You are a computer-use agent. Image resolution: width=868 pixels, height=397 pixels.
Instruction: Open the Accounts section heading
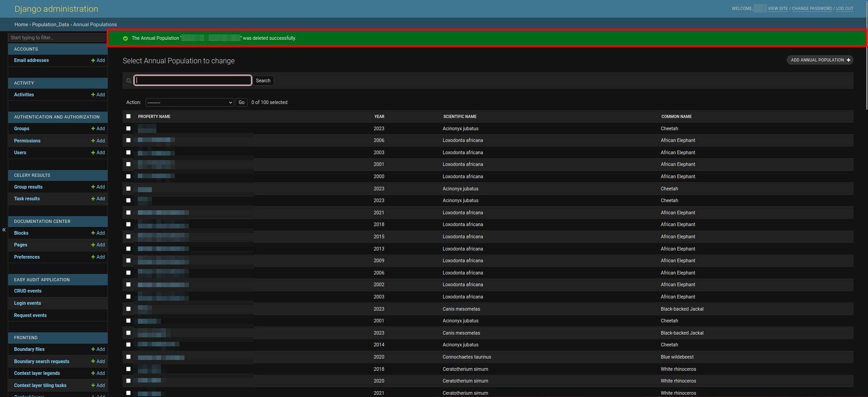26,49
